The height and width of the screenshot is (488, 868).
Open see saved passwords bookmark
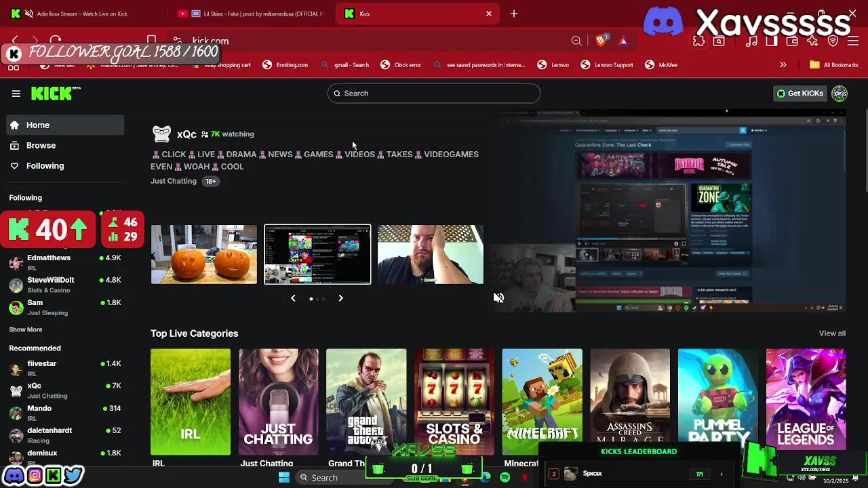(x=479, y=65)
